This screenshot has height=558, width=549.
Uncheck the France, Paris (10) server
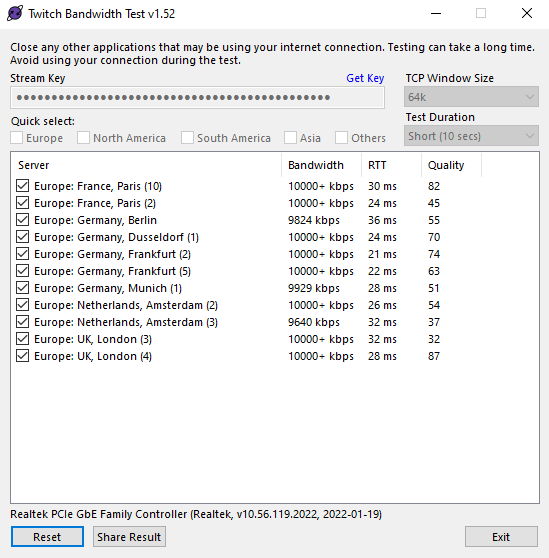point(22,186)
